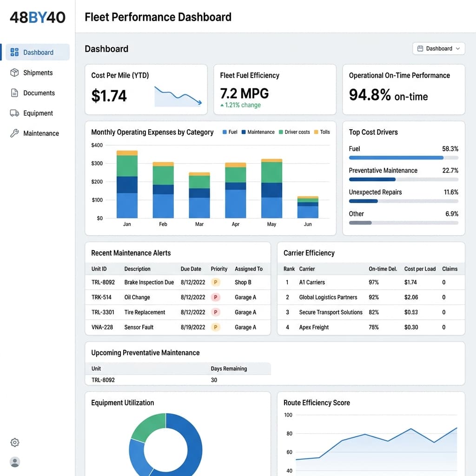This screenshot has height=476, width=476.
Task: Click the priority badge for VNA-228
Action: click(x=216, y=327)
